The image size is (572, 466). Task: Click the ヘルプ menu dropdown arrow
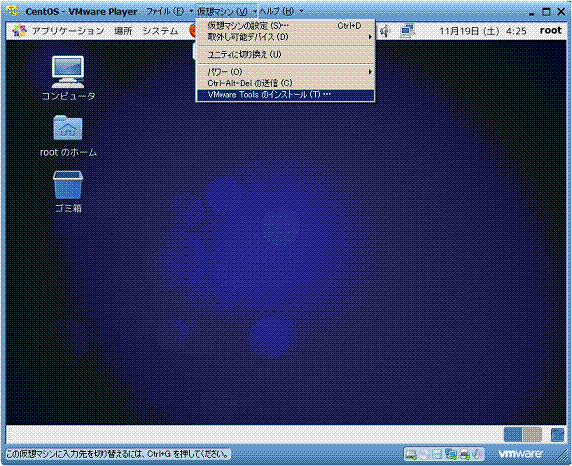pyautogui.click(x=301, y=11)
